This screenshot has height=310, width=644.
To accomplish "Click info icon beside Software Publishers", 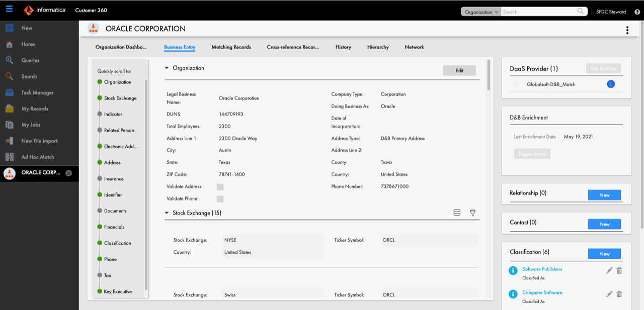I will 513,270.
